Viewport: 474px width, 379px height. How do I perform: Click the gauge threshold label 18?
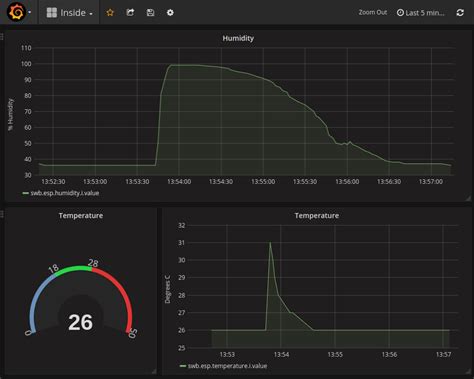(53, 268)
